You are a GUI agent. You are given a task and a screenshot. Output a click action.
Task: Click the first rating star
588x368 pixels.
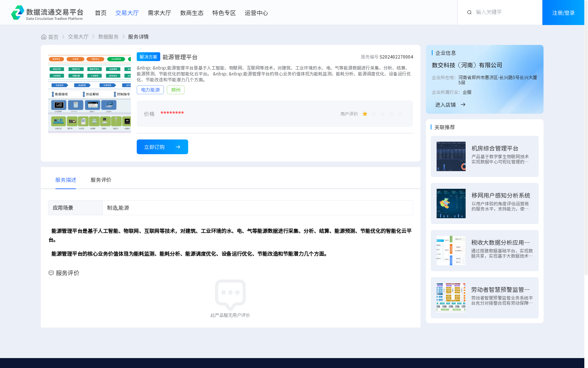[x=365, y=114]
